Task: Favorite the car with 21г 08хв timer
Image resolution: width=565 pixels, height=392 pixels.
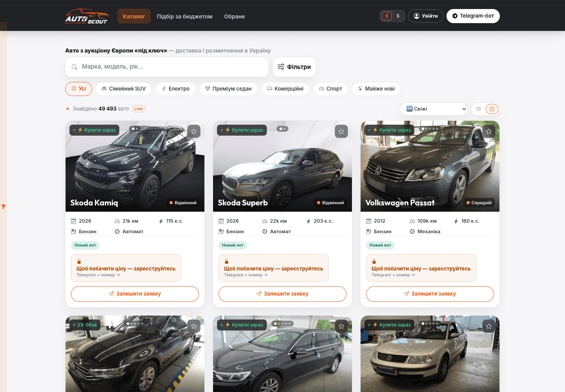Action: (x=194, y=326)
